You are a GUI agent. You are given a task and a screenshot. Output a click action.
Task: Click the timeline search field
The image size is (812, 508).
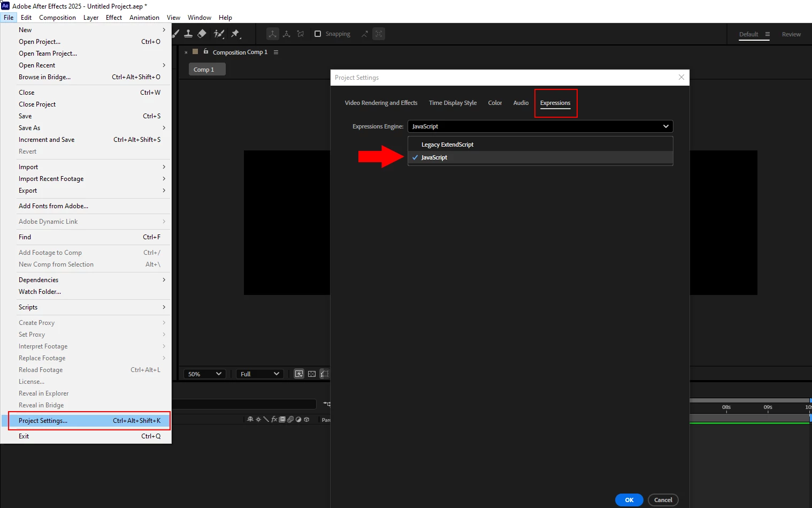pyautogui.click(x=244, y=404)
